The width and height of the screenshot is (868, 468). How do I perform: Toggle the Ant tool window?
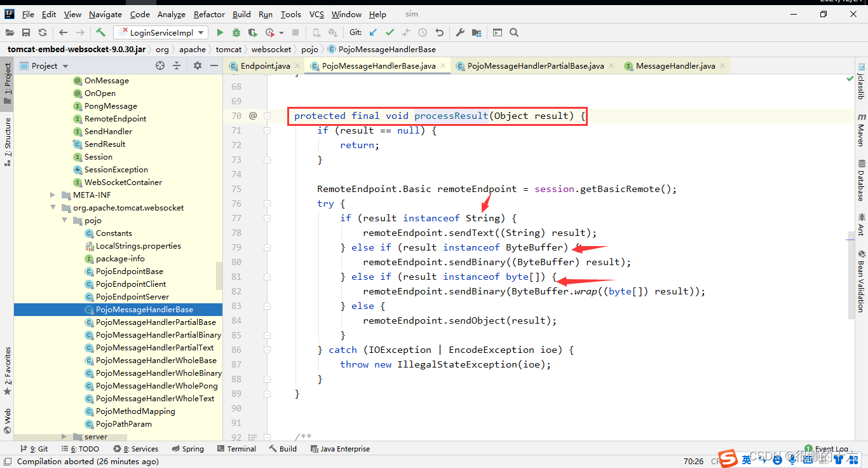[x=862, y=224]
